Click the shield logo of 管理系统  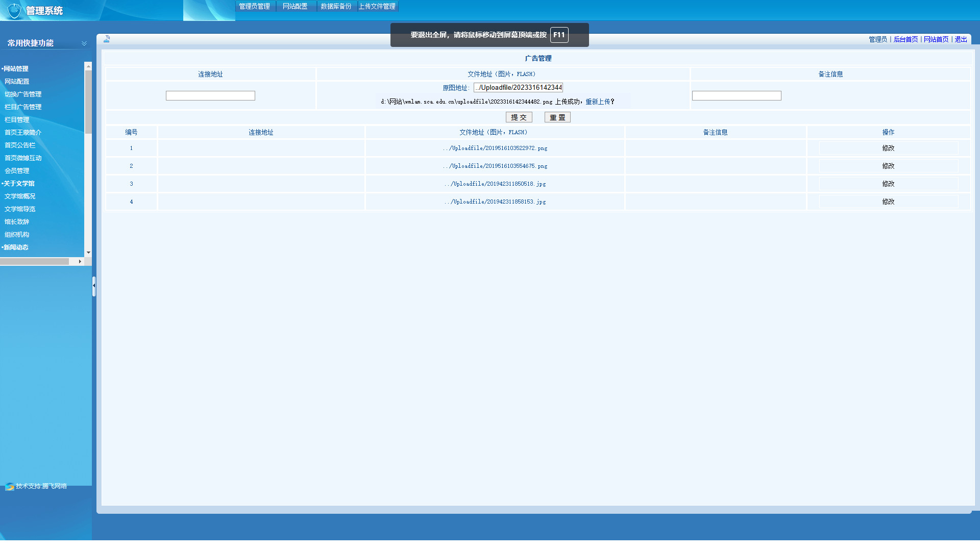[x=14, y=11]
